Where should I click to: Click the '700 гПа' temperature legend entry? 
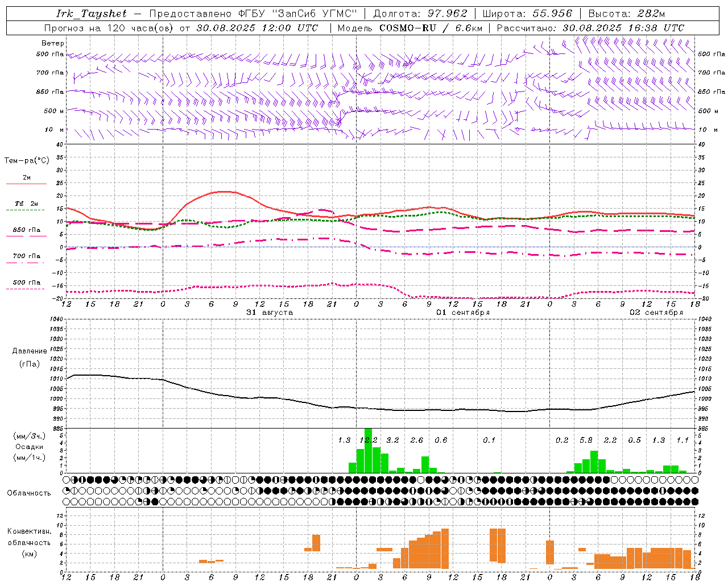point(27,256)
